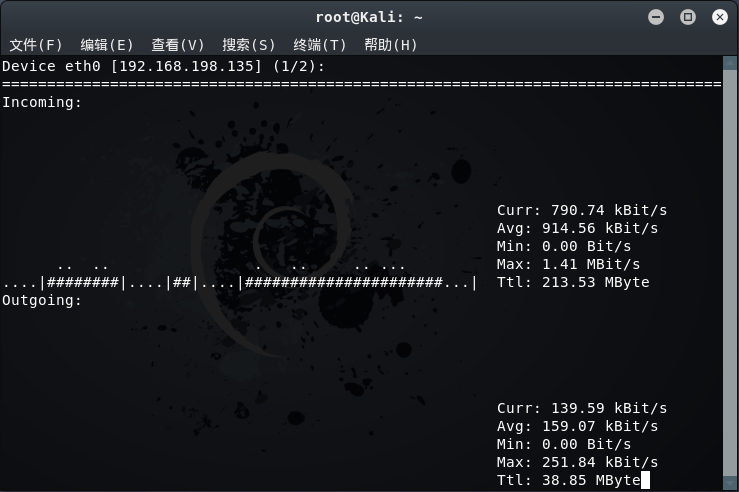Open the 搜索(S) menu
The image size is (739, 492).
click(x=248, y=45)
